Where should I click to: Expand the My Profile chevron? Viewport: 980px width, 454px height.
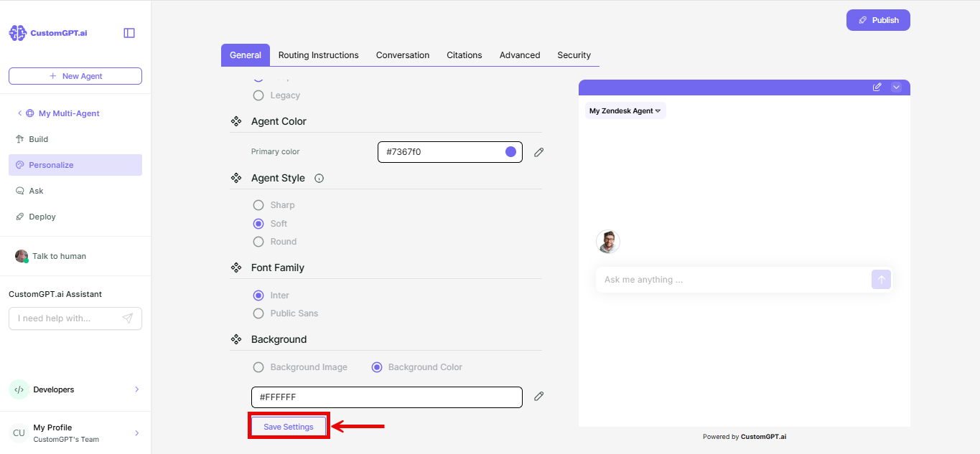coord(137,433)
